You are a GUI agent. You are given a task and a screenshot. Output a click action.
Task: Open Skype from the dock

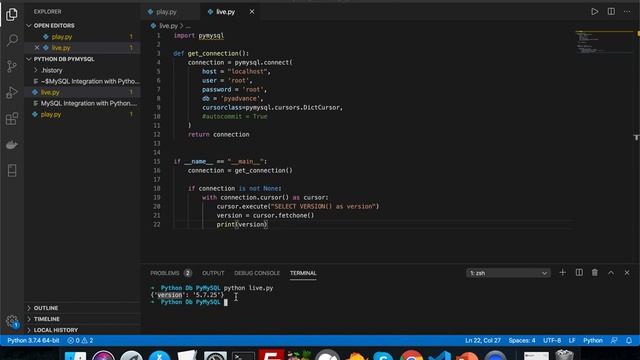383,356
